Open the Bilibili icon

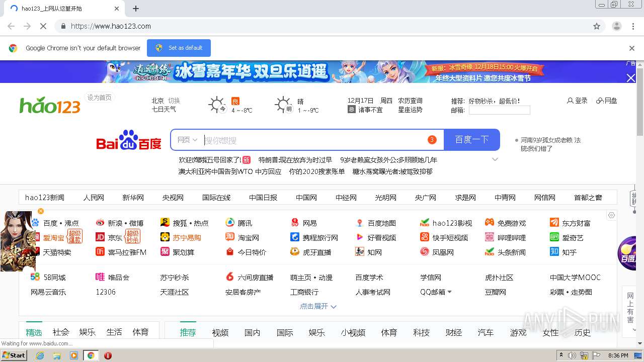pos(490,237)
